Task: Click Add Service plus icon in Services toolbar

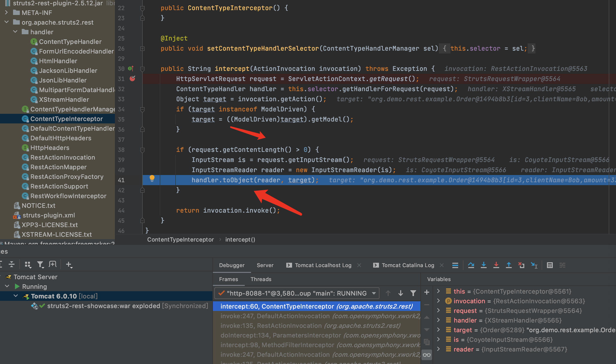Action: coord(69,264)
